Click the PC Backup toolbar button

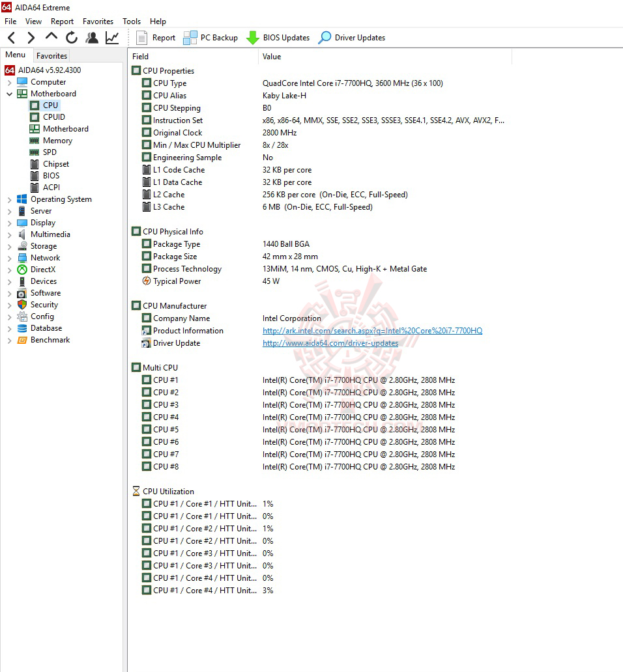pyautogui.click(x=210, y=38)
